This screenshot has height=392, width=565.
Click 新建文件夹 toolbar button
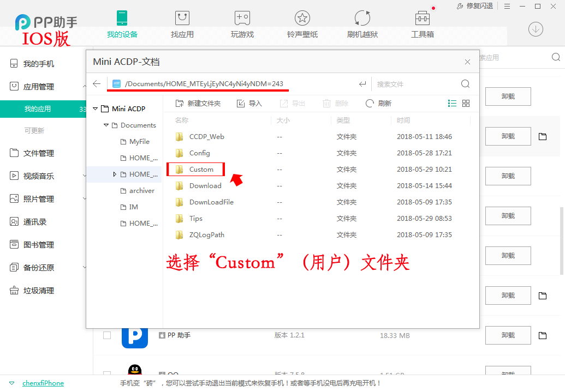[x=198, y=104]
